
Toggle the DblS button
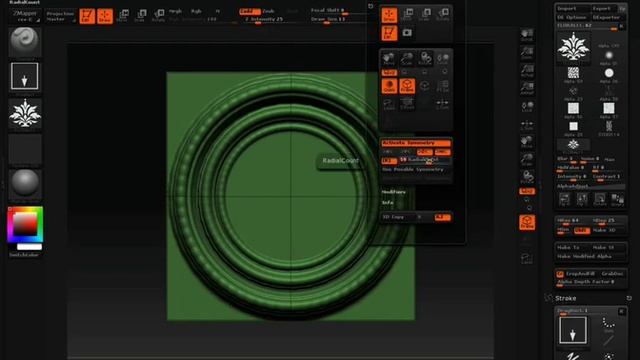(x=582, y=230)
